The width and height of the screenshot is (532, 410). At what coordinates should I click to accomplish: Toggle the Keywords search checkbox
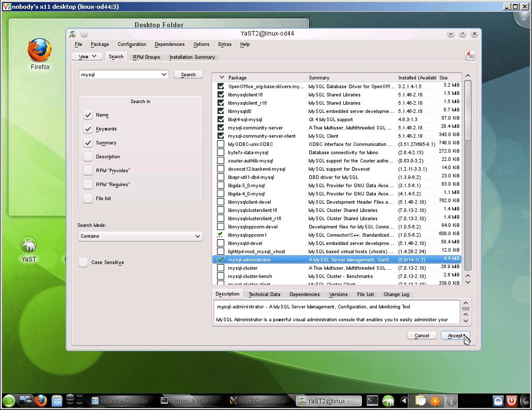[88, 129]
